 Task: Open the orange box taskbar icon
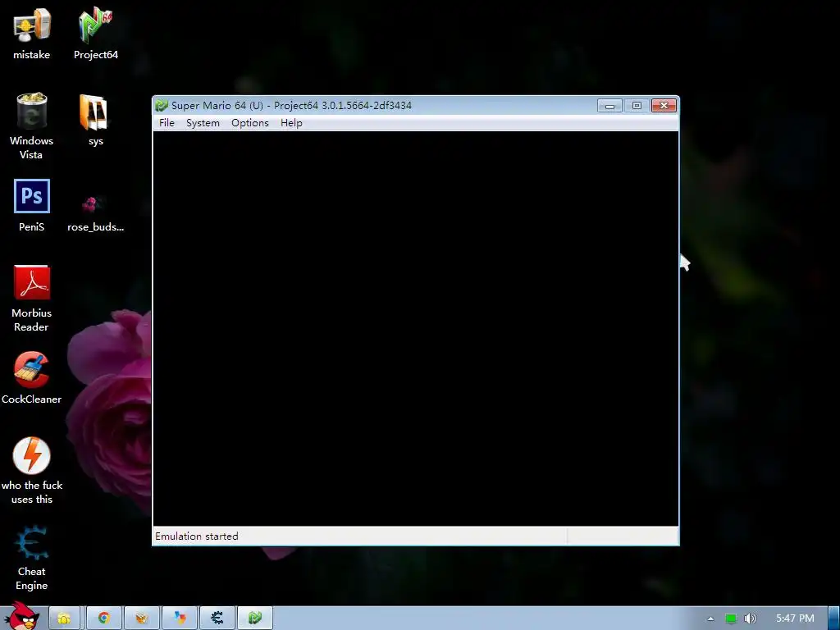click(x=141, y=618)
